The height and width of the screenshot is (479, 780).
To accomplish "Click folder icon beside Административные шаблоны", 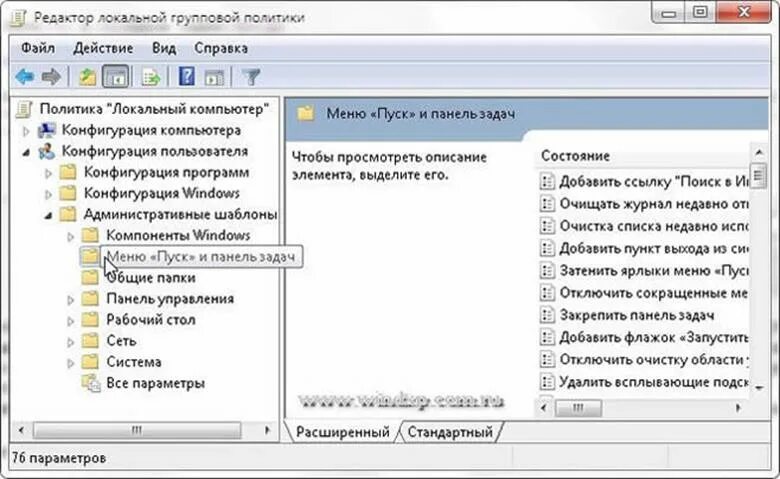I will (68, 214).
